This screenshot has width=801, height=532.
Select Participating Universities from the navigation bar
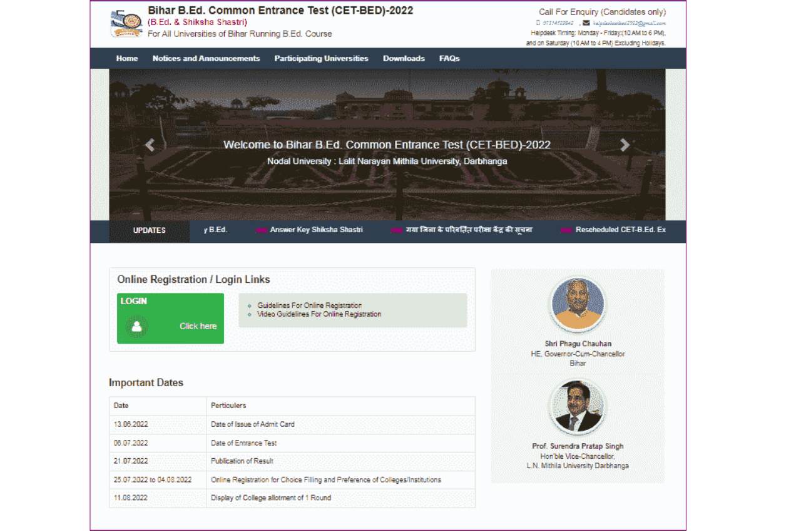tap(320, 58)
